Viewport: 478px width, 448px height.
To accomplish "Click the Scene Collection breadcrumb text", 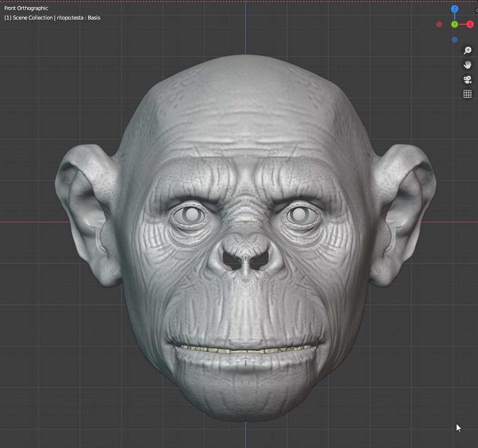I will pyautogui.click(x=33, y=18).
